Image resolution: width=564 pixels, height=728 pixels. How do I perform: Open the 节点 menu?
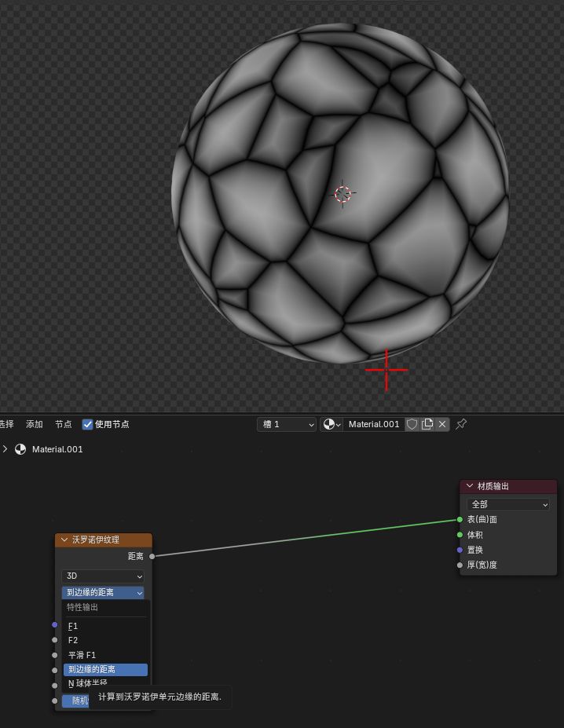[64, 424]
